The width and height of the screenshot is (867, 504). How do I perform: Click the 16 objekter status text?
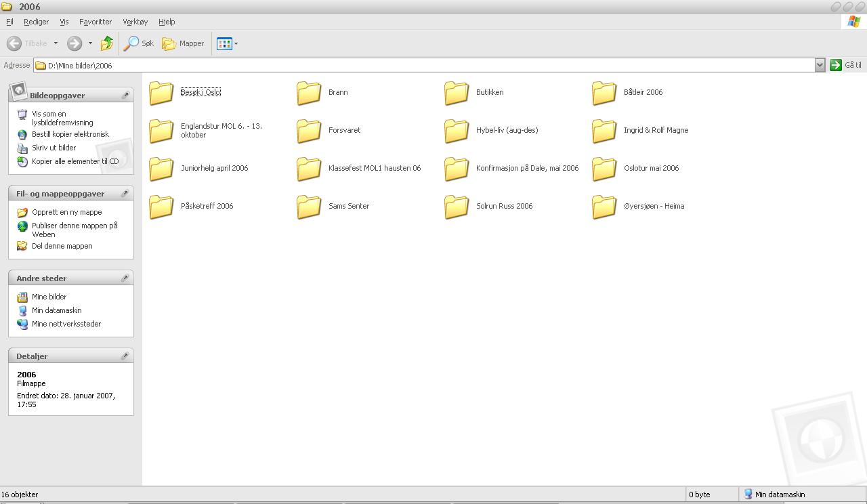coord(20,495)
